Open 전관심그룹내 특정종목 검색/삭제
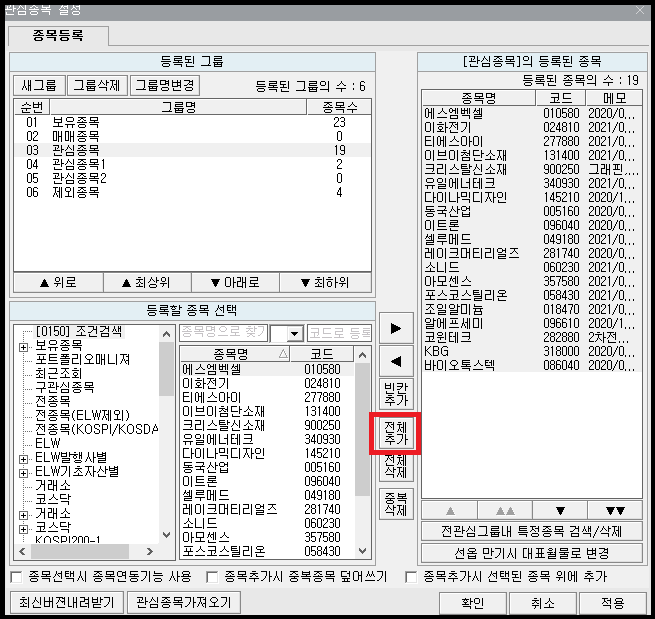Image resolution: width=655 pixels, height=619 pixels. tap(532, 531)
